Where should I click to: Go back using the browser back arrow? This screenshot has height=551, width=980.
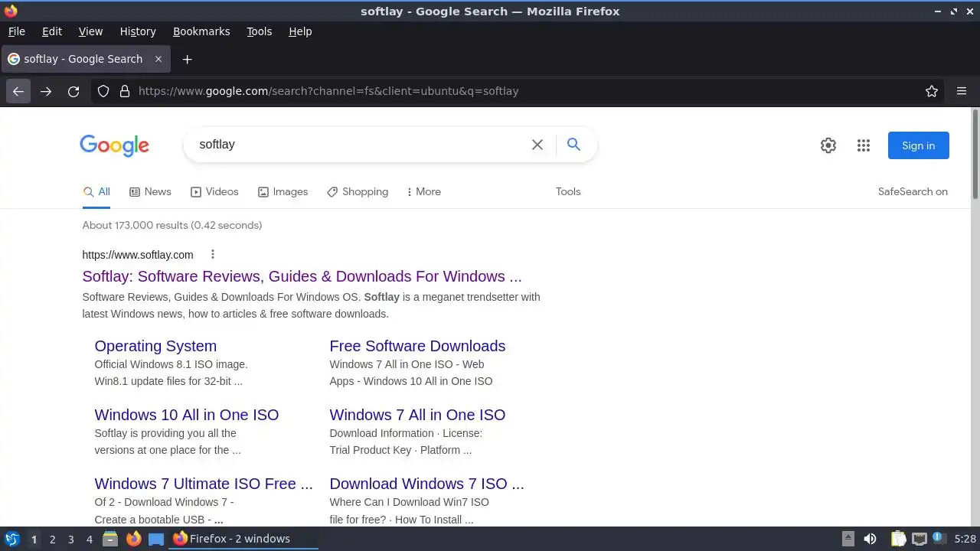point(18,91)
